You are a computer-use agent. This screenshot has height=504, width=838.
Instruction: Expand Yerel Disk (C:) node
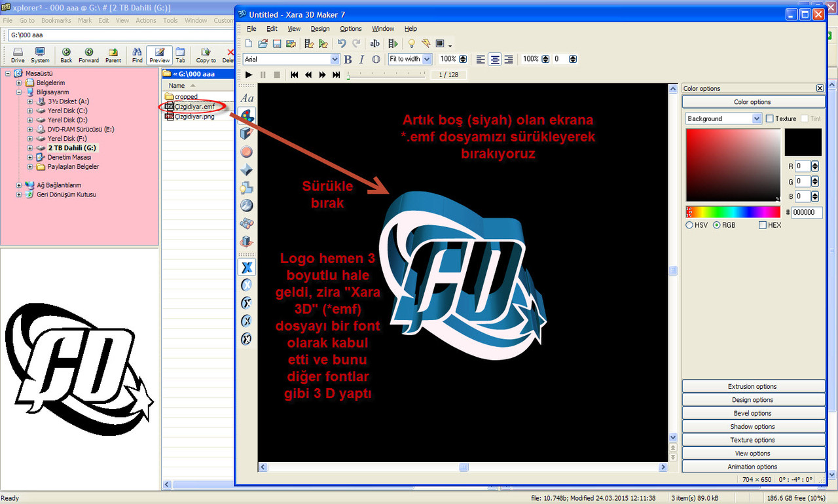(x=30, y=111)
